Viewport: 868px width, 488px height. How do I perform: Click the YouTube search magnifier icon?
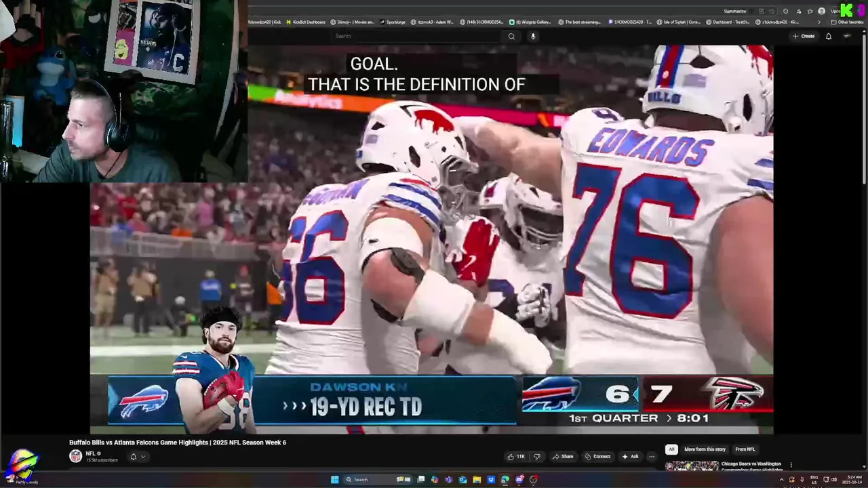(x=511, y=36)
